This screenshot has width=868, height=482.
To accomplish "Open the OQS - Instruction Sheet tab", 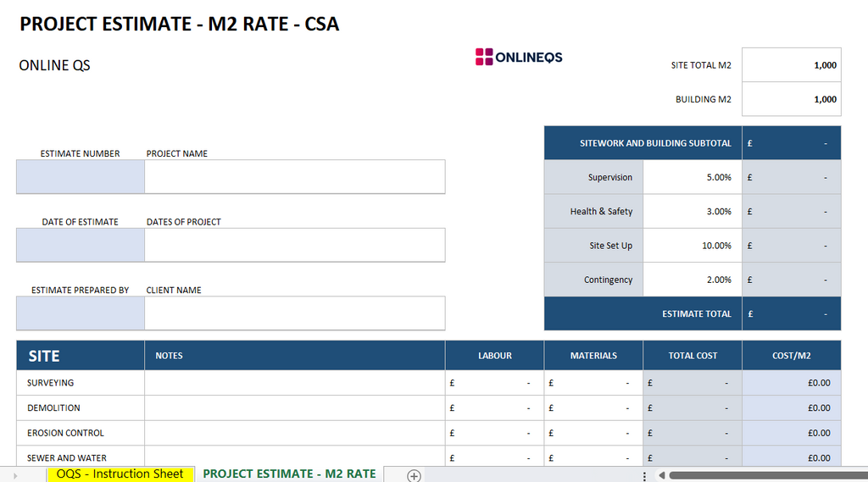I will click(120, 474).
